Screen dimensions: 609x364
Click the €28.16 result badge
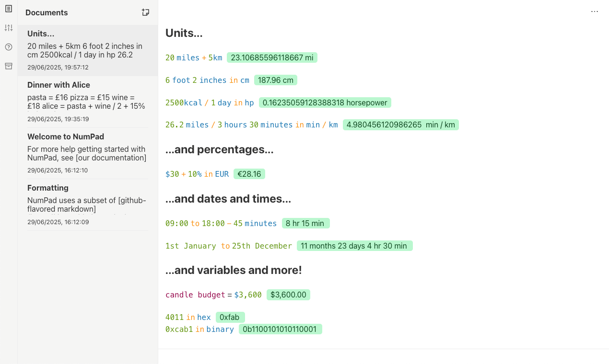249,174
